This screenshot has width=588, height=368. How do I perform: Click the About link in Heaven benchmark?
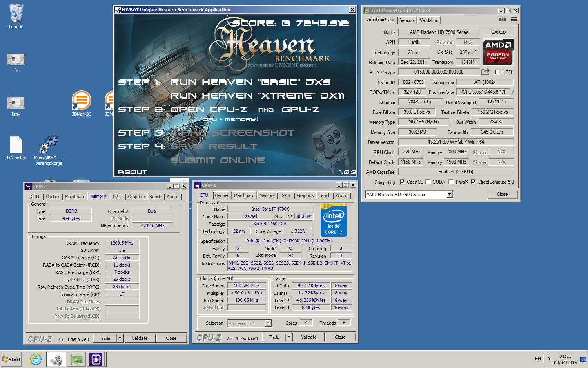point(132,172)
